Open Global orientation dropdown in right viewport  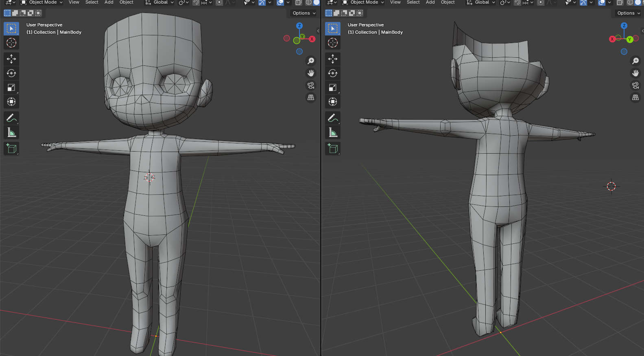(x=481, y=2)
